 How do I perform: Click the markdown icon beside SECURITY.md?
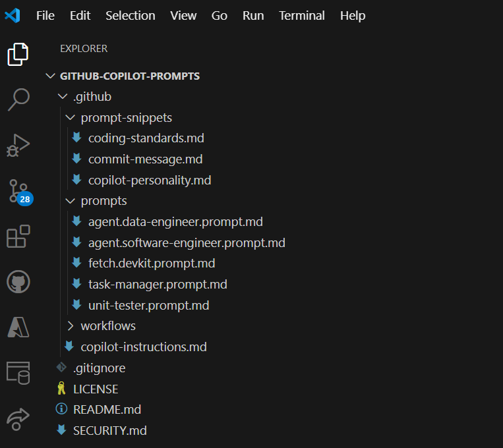pyautogui.click(x=61, y=430)
